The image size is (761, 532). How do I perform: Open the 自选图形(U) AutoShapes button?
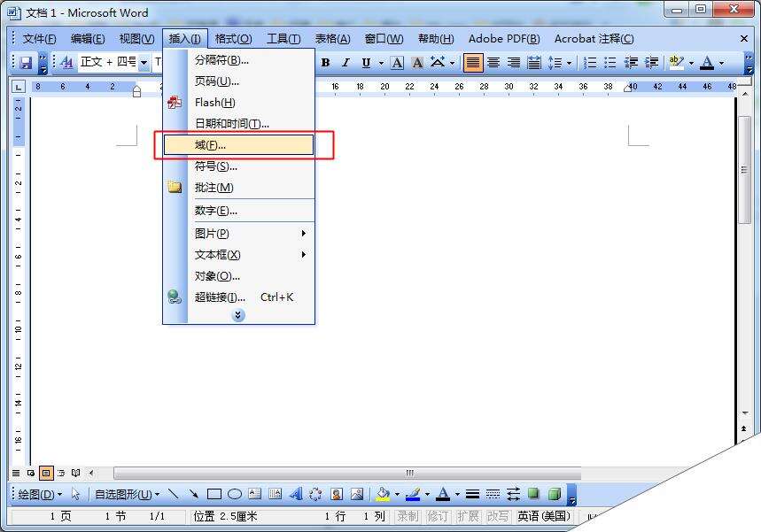[x=128, y=495]
